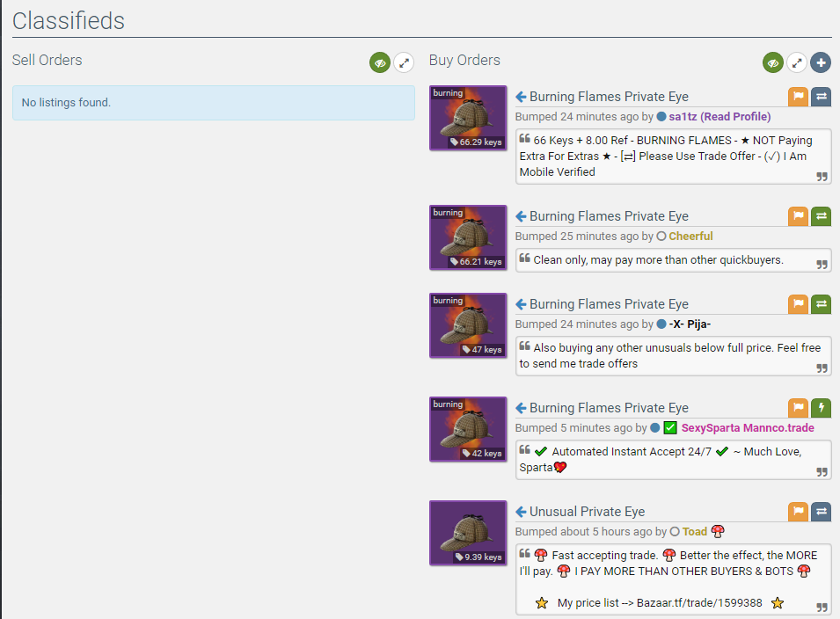Image resolution: width=840 pixels, height=619 pixels.
Task: Report -X- Pija-'s listing with flag
Action: tap(798, 304)
